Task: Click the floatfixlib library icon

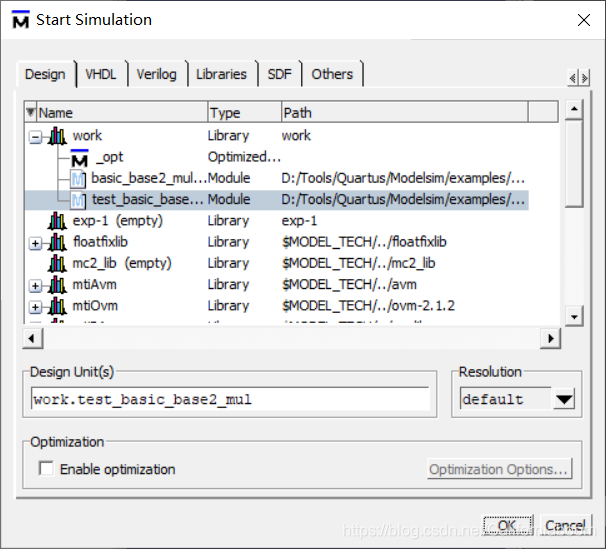Action: point(57,242)
